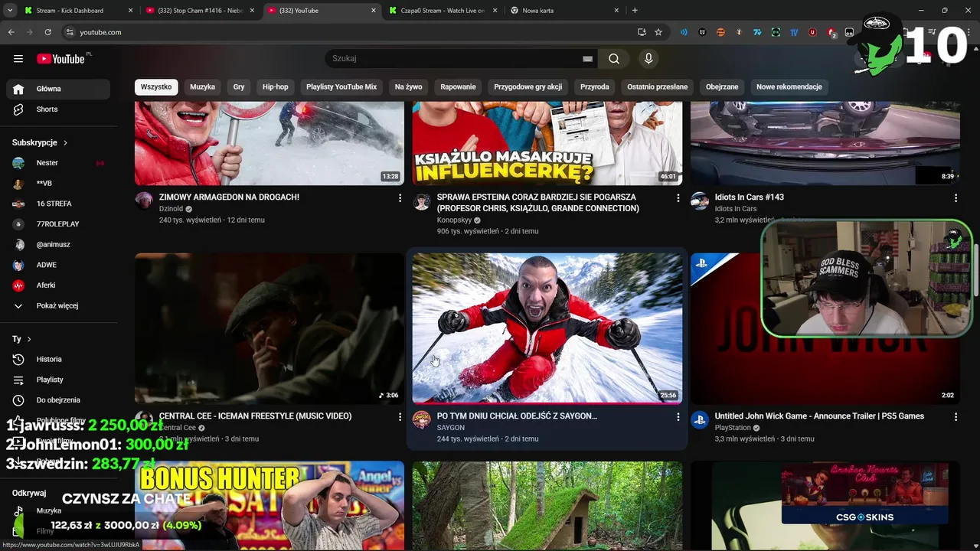Play the skier PO TYM DNIU thumbnail
The width and height of the screenshot is (980, 551).
(x=547, y=328)
